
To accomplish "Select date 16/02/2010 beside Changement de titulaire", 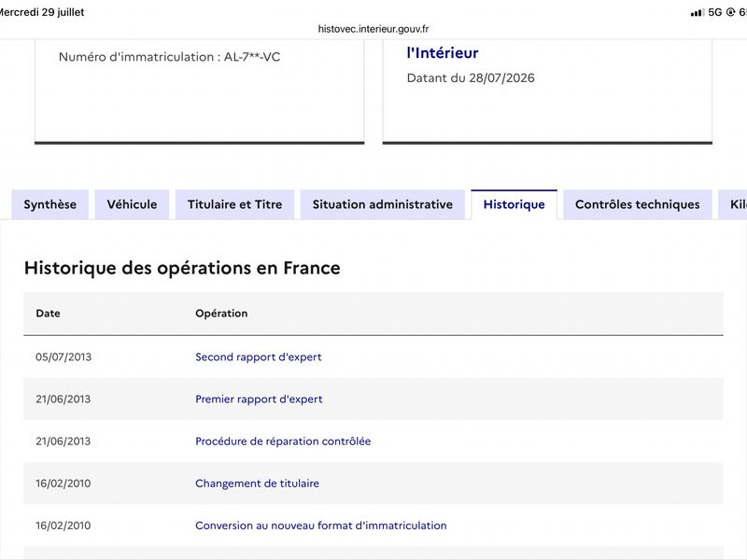I will tap(63, 483).
